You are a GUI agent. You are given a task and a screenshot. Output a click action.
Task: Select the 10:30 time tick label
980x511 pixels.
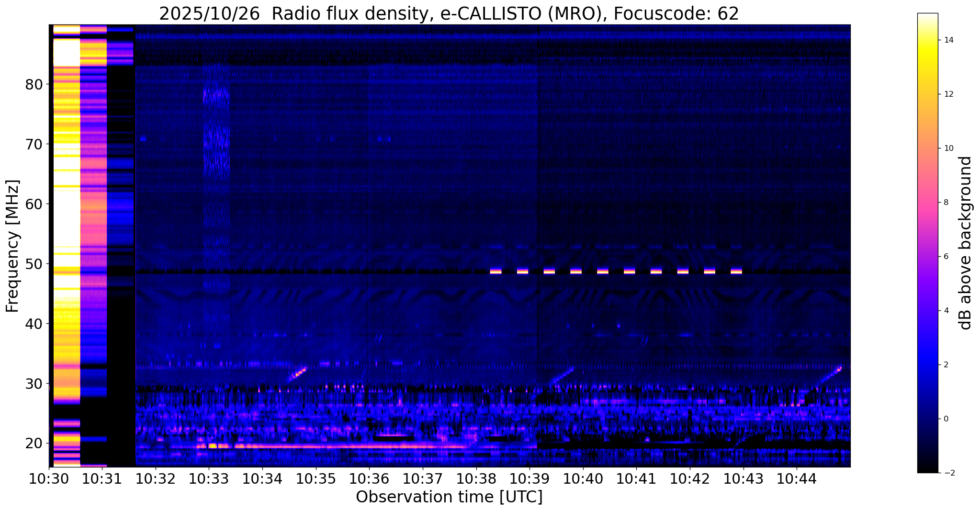(49, 479)
